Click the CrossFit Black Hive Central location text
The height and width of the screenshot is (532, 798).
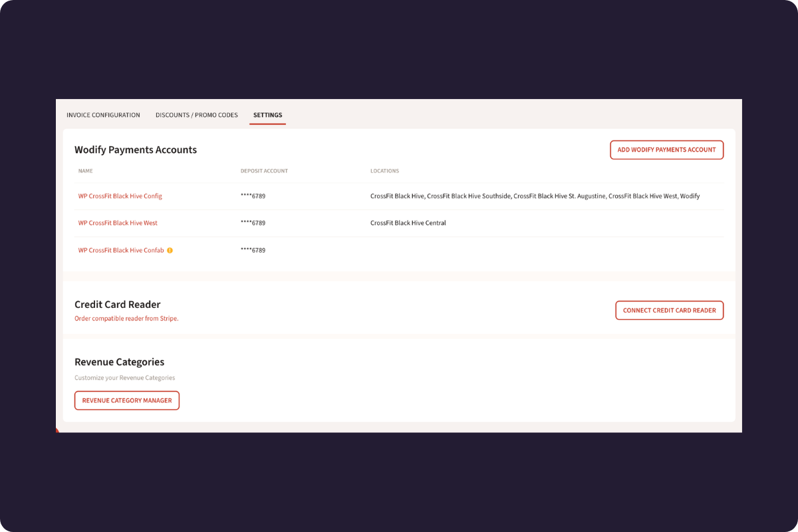coord(408,223)
